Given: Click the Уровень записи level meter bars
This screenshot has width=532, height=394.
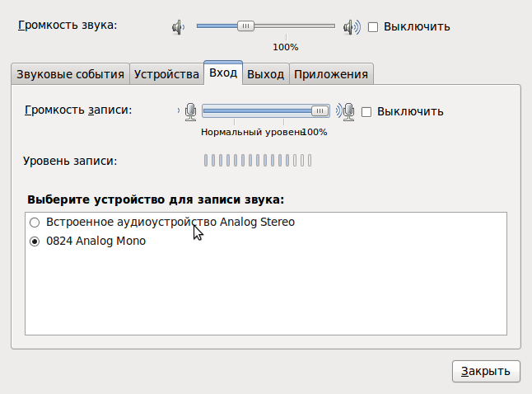Looking at the screenshot, I should [258, 161].
